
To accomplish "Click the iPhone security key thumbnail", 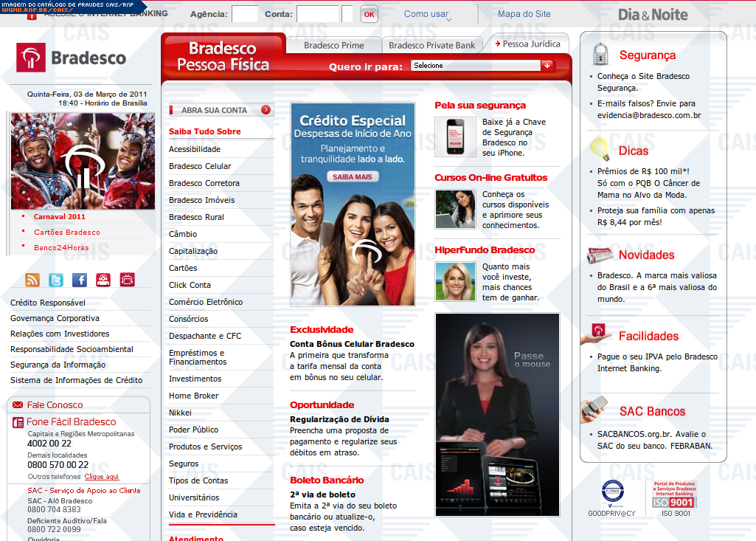I will tap(455, 136).
